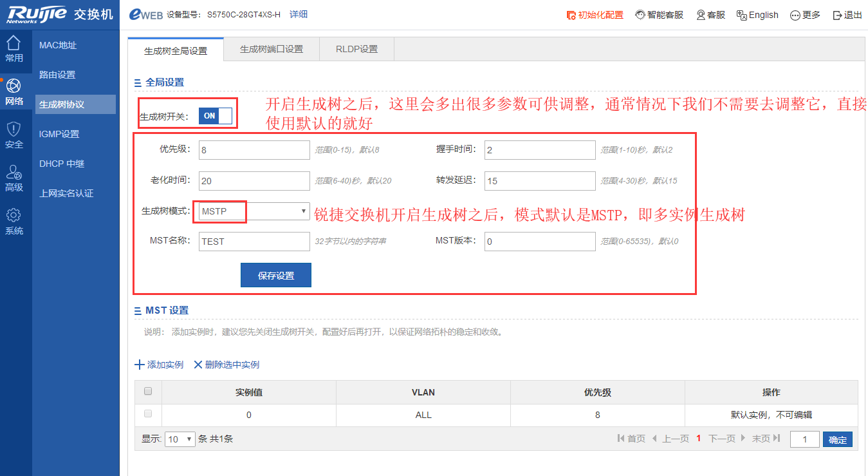Expand the 更多 menu in header

(x=805, y=15)
